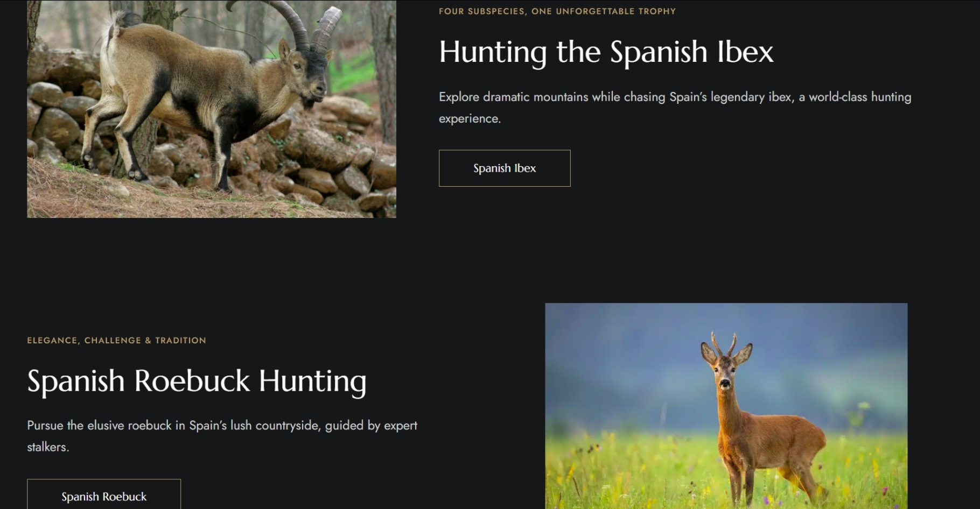The width and height of the screenshot is (980, 509).
Task: Open the Spanish Roebuck button
Action: click(104, 494)
